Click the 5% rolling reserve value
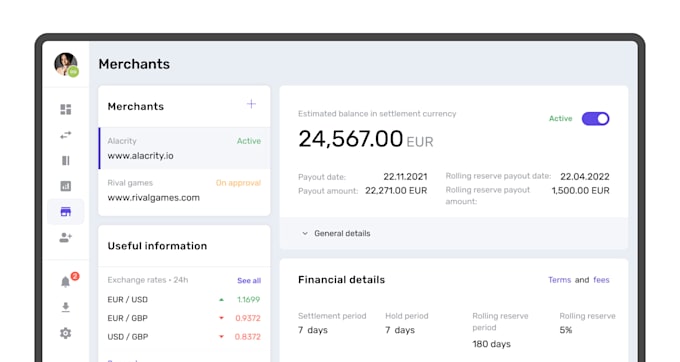The width and height of the screenshot is (680, 362). (566, 330)
